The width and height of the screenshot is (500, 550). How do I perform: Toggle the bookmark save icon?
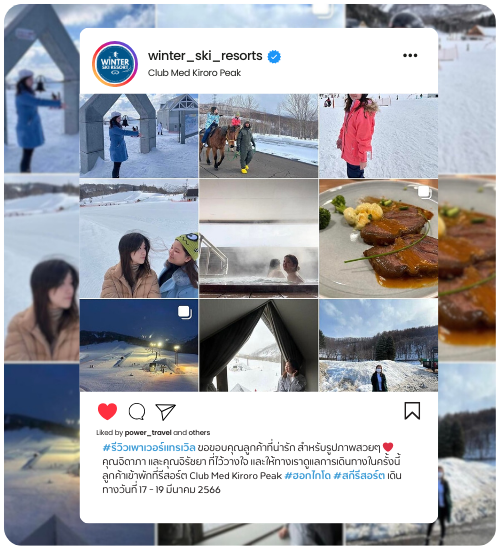pos(412,411)
